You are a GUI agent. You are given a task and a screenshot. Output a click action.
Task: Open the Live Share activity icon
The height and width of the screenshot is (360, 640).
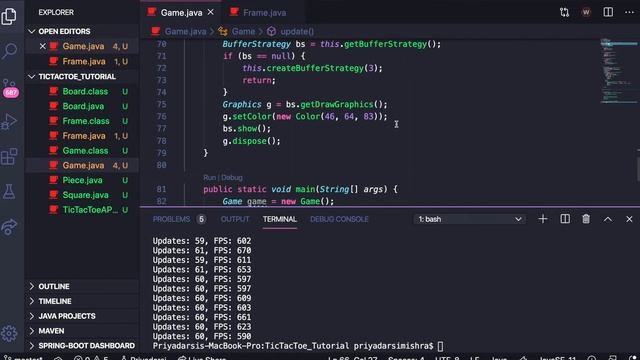click(x=9, y=227)
